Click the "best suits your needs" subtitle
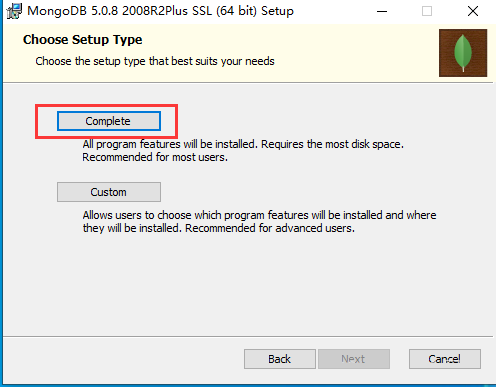The width and height of the screenshot is (496, 387). [x=223, y=61]
